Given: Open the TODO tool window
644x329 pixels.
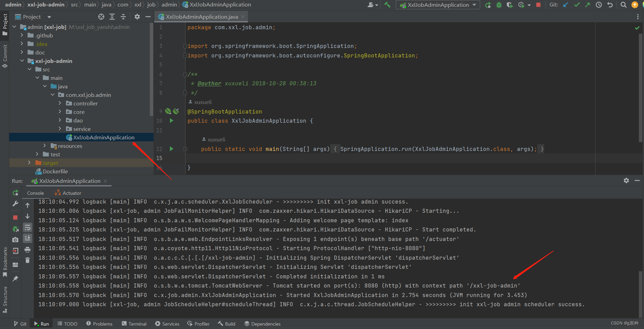Looking at the screenshot, I should pos(67,324).
